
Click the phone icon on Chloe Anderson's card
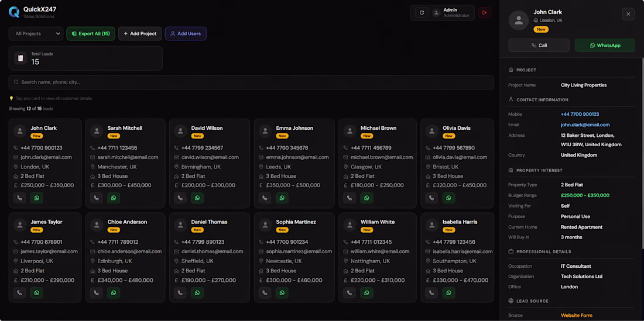point(96,293)
